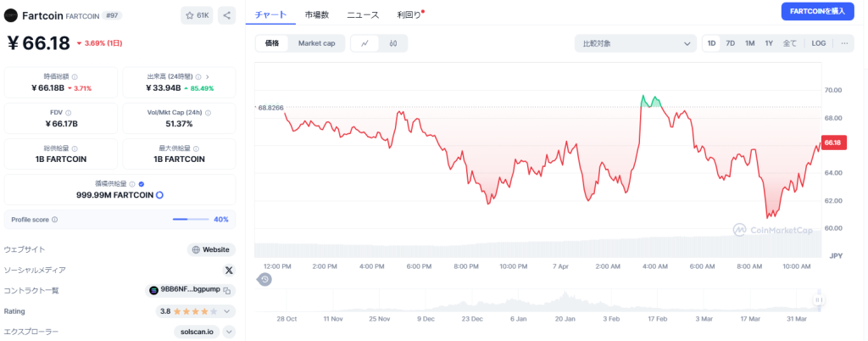868x341 pixels.
Task: Open the ニュース tab
Action: coord(363,15)
